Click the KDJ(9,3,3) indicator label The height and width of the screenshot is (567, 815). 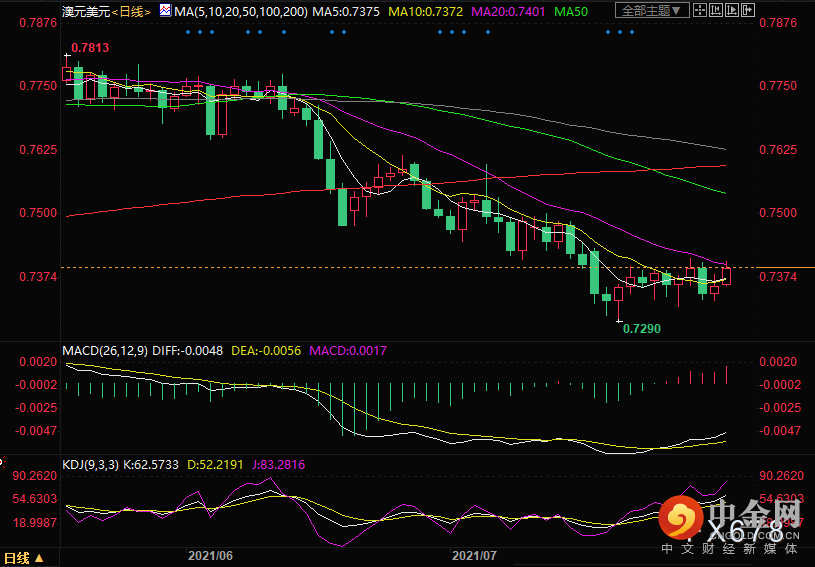[x=90, y=465]
